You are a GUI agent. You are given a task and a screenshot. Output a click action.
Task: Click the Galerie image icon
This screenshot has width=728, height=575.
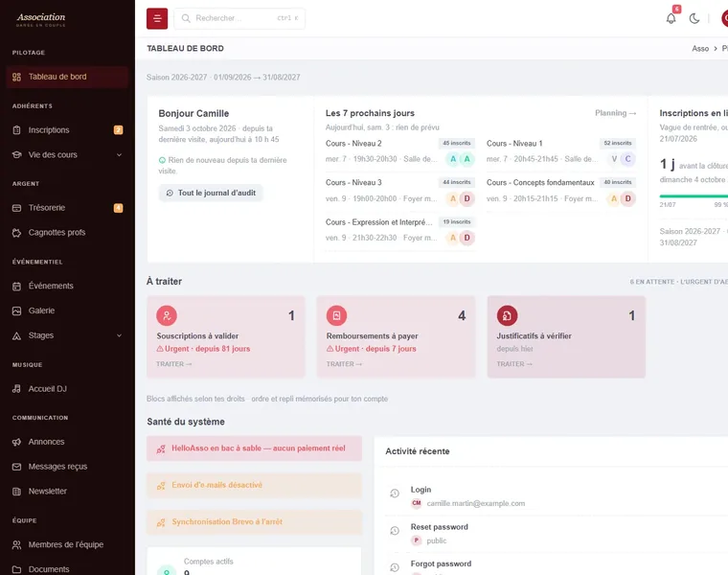pos(16,310)
